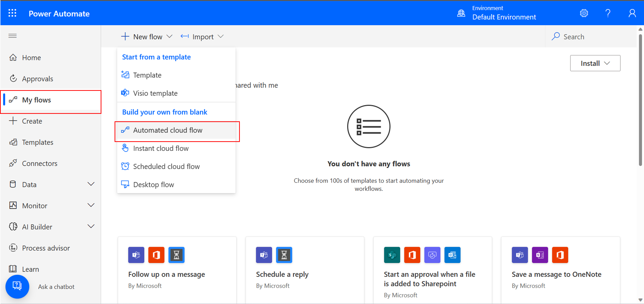Open the account profile icon

tap(632, 13)
